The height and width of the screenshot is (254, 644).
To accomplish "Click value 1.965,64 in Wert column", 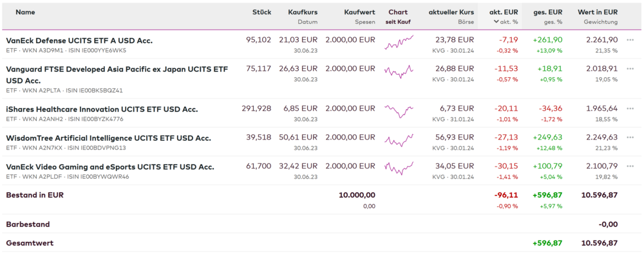I will [601, 109].
